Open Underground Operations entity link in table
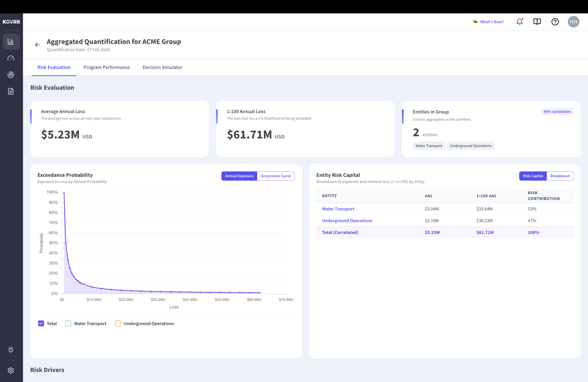This screenshot has height=382, width=588. [347, 221]
